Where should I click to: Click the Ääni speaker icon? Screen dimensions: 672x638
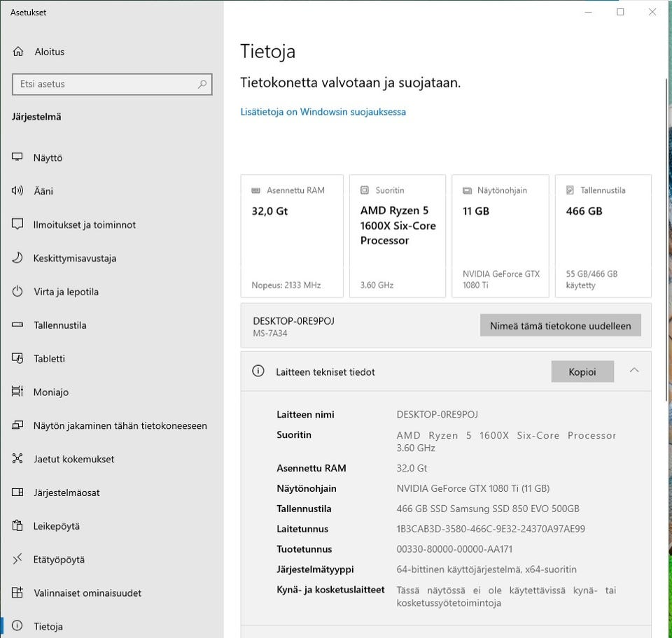point(17,190)
